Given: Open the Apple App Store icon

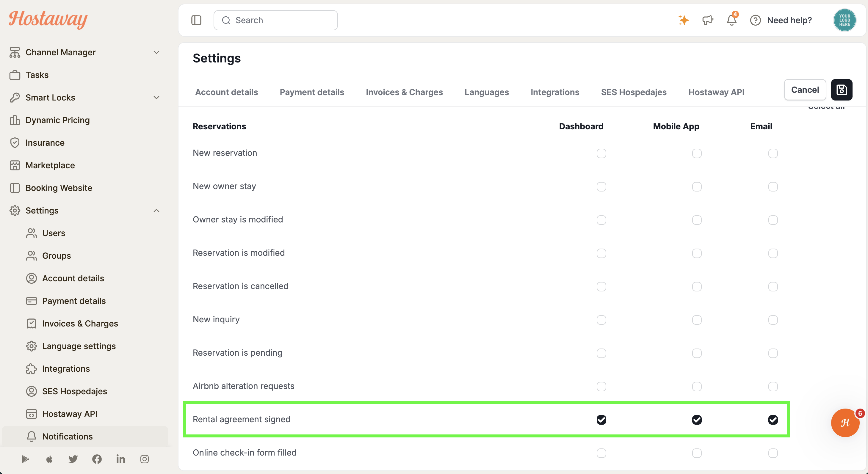Looking at the screenshot, I should (49, 459).
